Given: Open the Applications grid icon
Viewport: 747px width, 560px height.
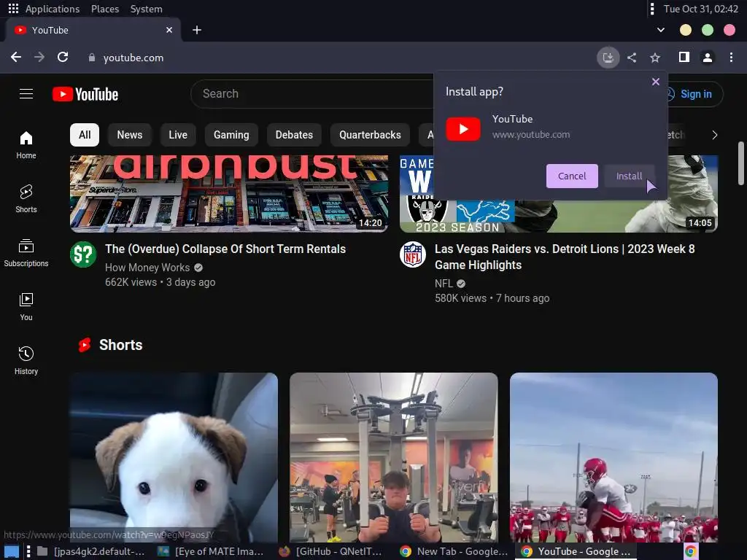Looking at the screenshot, I should 13,9.
